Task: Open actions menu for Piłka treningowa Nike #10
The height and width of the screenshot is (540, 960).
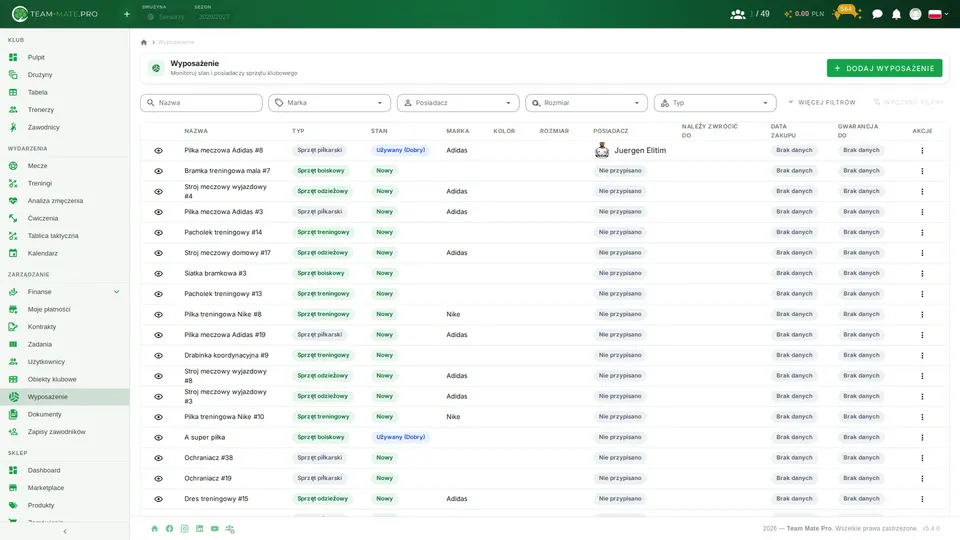Action: point(922,417)
